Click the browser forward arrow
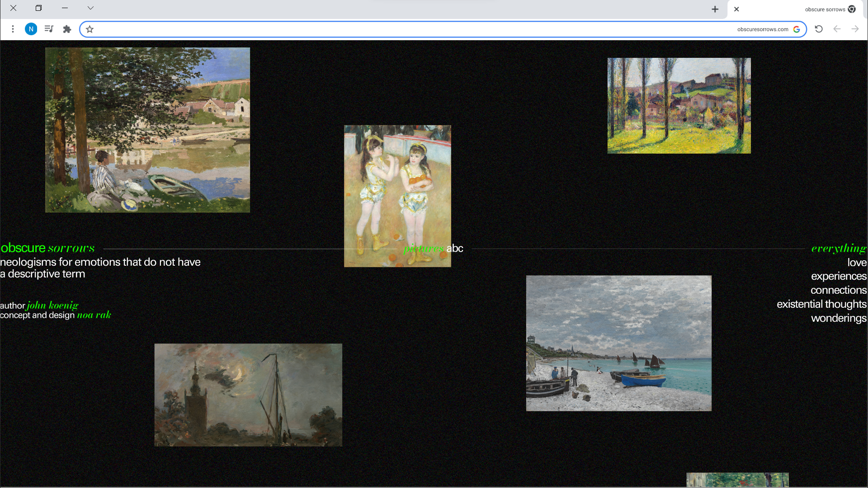 [x=855, y=29]
